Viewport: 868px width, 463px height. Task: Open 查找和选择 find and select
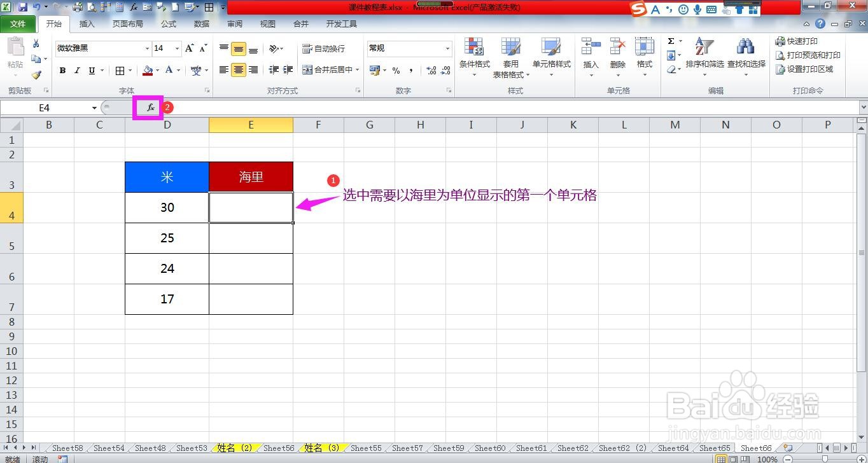click(746, 57)
